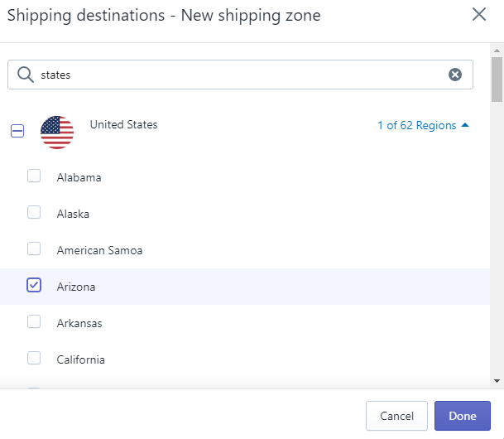Viewport: 504px width, 439px height.
Task: Cancel the shipping zone selection
Action: [x=396, y=416]
